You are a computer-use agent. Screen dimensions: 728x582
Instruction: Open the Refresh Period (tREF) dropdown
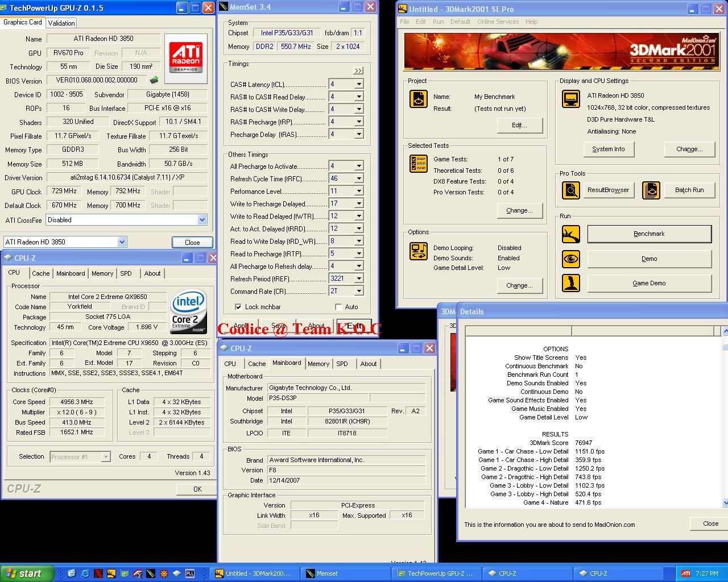tap(359, 278)
